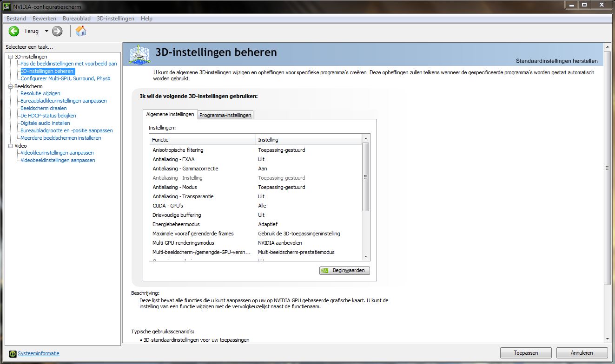615x364 pixels.
Task: Open the Systeeminformatie link
Action: coord(39,353)
